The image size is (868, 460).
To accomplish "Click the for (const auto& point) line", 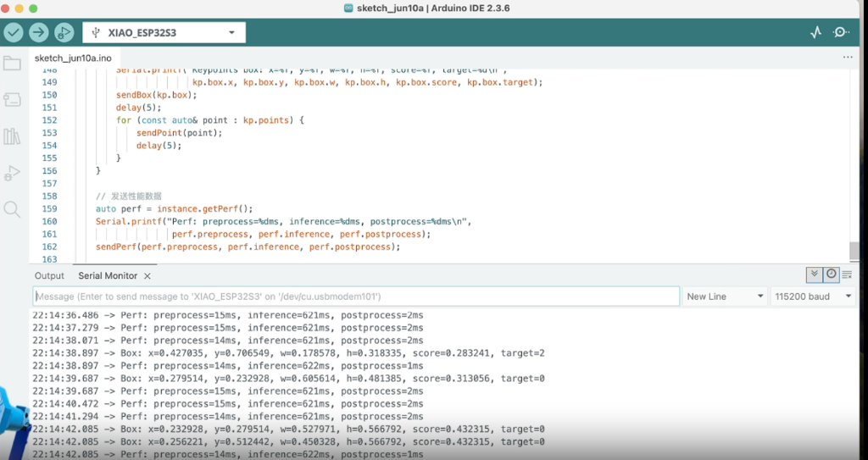I will (x=210, y=120).
